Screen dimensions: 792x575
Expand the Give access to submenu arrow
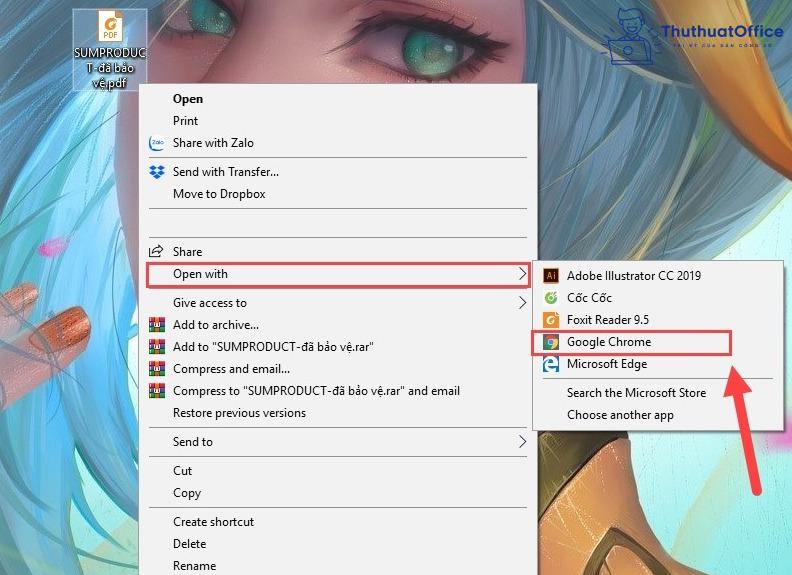[521, 303]
